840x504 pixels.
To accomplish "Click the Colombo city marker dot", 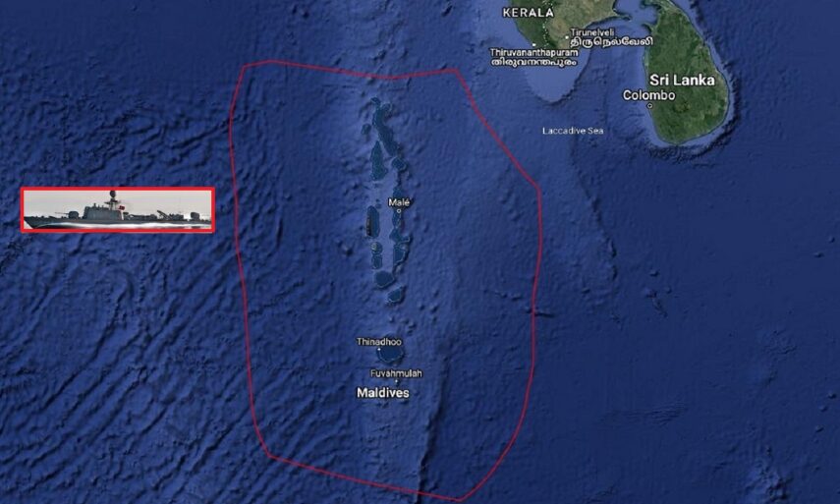I will pyautogui.click(x=649, y=105).
